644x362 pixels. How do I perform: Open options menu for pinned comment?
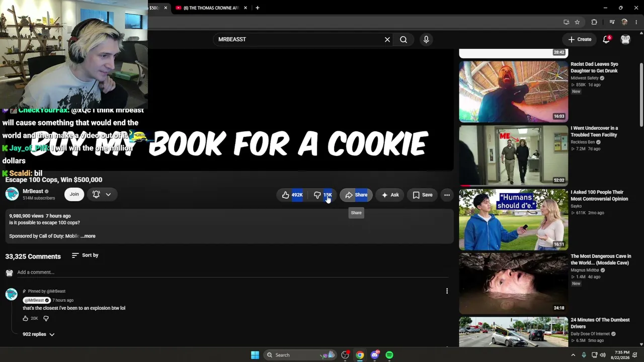[x=447, y=291]
